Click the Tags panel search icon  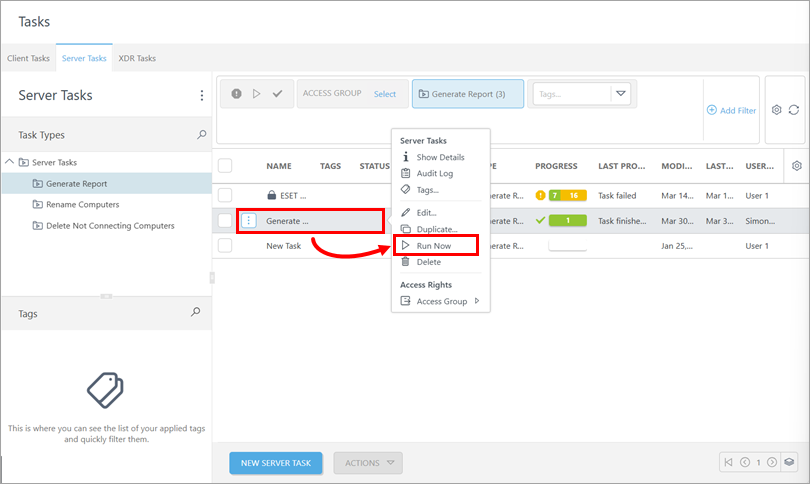(196, 313)
